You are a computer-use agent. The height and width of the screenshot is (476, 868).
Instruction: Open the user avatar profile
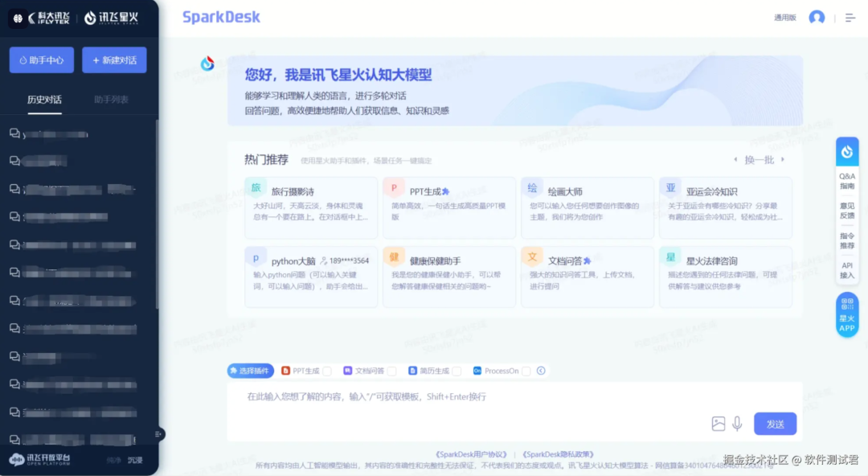(817, 18)
